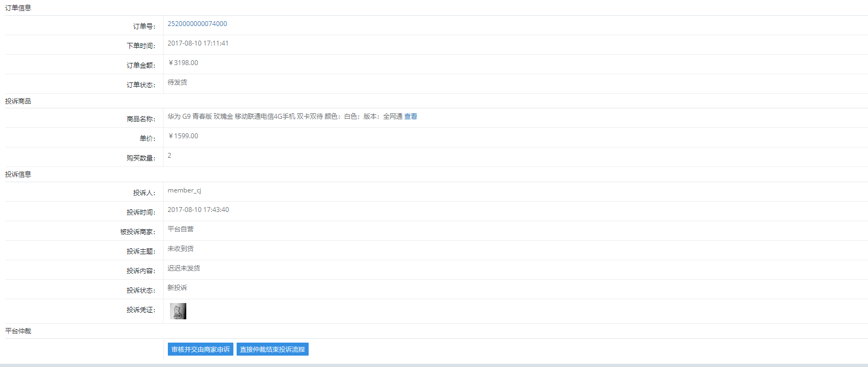Select order number 2520000000074000
The image size is (868, 367).
click(x=197, y=24)
